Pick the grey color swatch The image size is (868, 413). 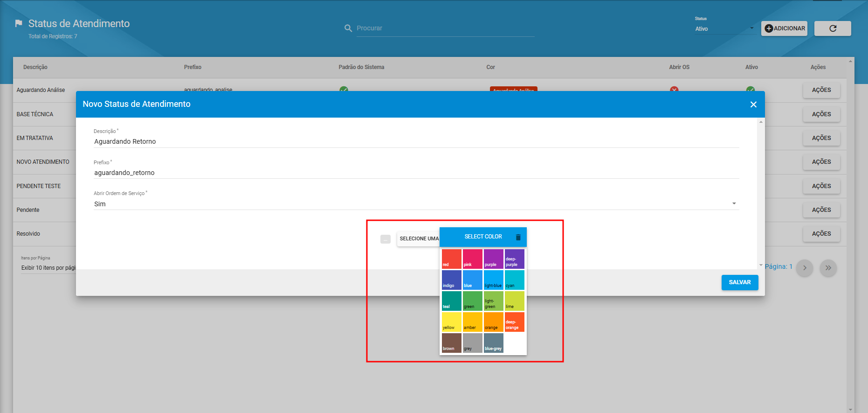coord(473,343)
